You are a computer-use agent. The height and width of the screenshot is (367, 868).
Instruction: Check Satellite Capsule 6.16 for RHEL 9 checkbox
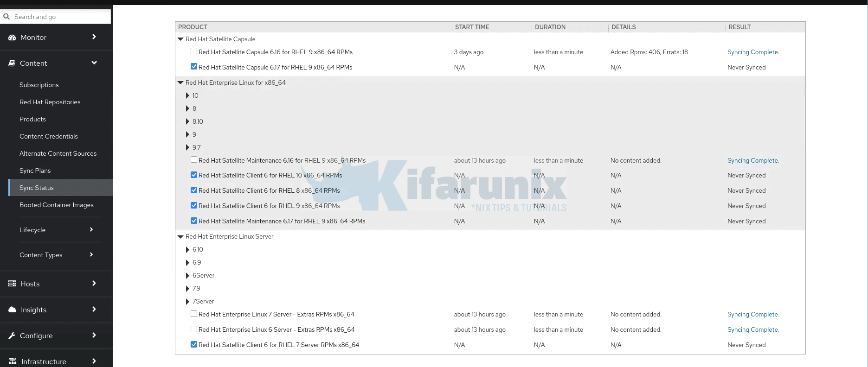[x=194, y=51]
